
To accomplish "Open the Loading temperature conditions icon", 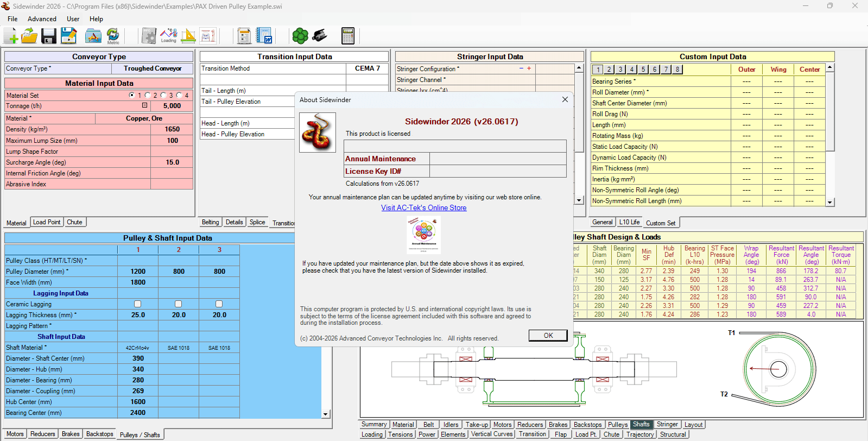I will point(169,36).
